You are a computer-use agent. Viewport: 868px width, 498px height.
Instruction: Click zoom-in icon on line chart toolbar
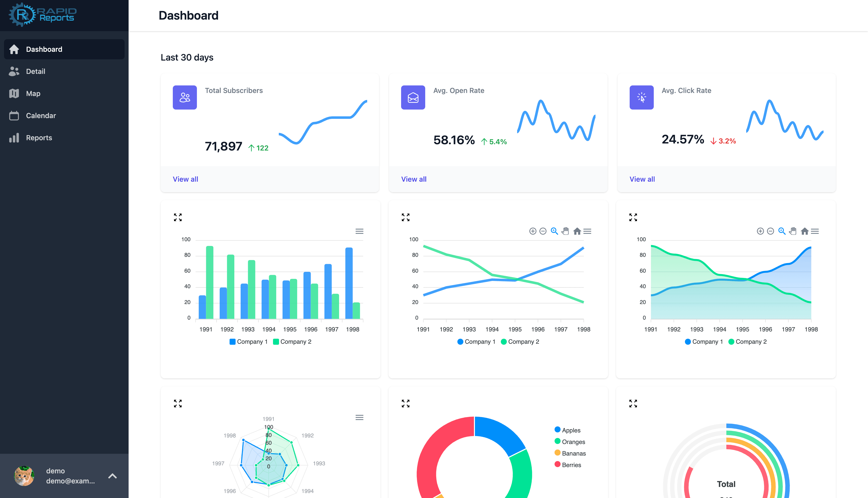533,231
